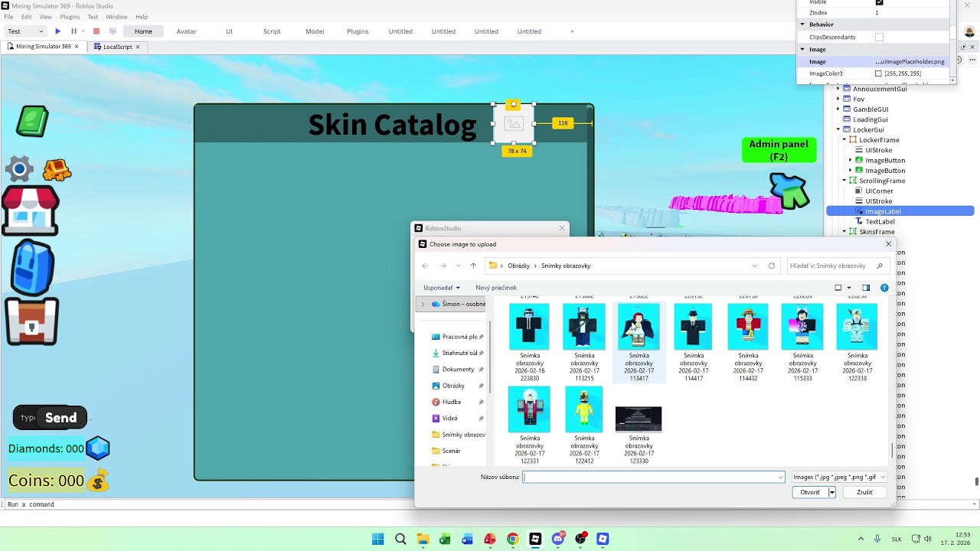Click the Send chat button

(x=61, y=418)
